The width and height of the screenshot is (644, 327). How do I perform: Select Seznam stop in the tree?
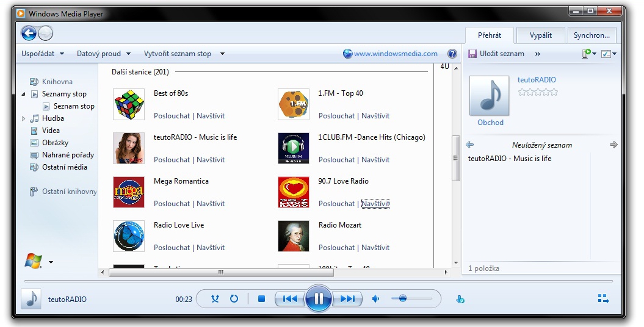(74, 106)
